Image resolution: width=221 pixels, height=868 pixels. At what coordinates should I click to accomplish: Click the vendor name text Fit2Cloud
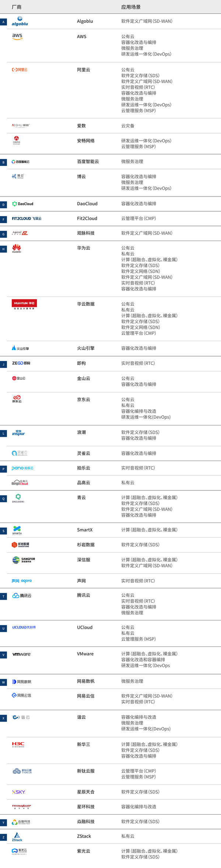pyautogui.click(x=87, y=218)
